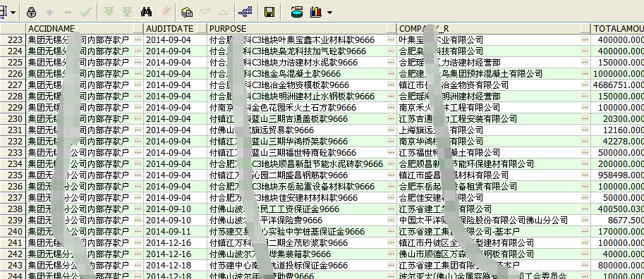The image size is (644, 279).
Task: Click the grid select mode icon
Action: click(x=4, y=12)
